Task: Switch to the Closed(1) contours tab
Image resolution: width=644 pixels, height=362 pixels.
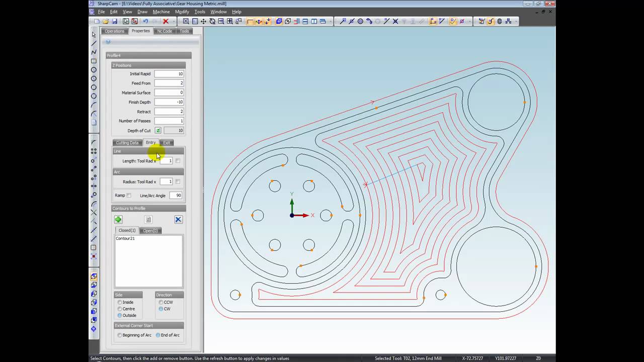Action: [x=127, y=231]
